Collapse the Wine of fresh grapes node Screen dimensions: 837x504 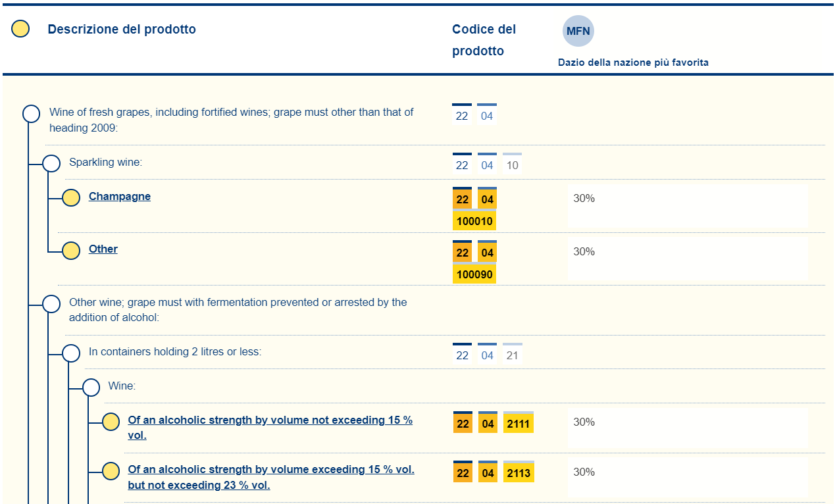(32, 114)
